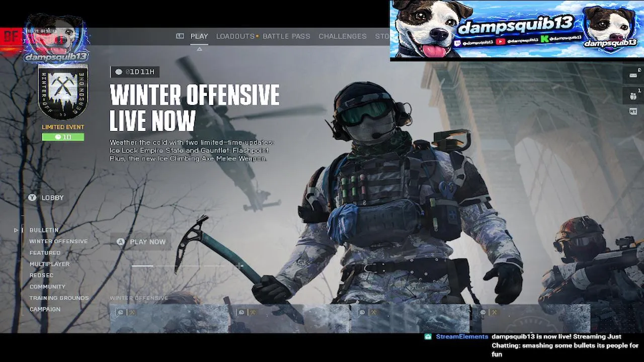Click the selection arrow beside BULLETIN

16,230
